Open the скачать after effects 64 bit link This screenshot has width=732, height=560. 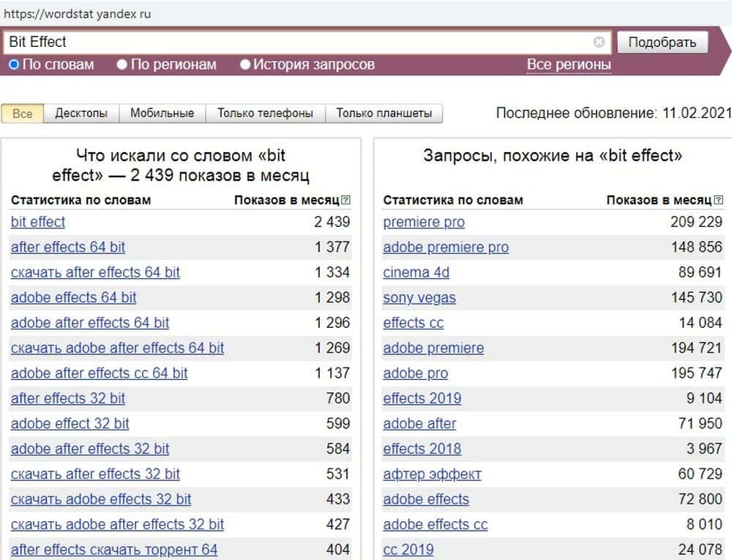point(95,272)
